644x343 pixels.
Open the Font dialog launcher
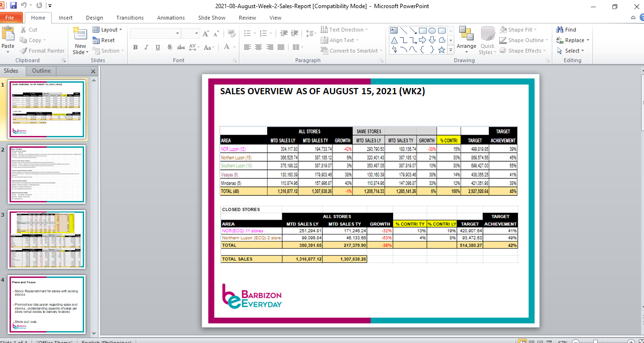coord(235,61)
